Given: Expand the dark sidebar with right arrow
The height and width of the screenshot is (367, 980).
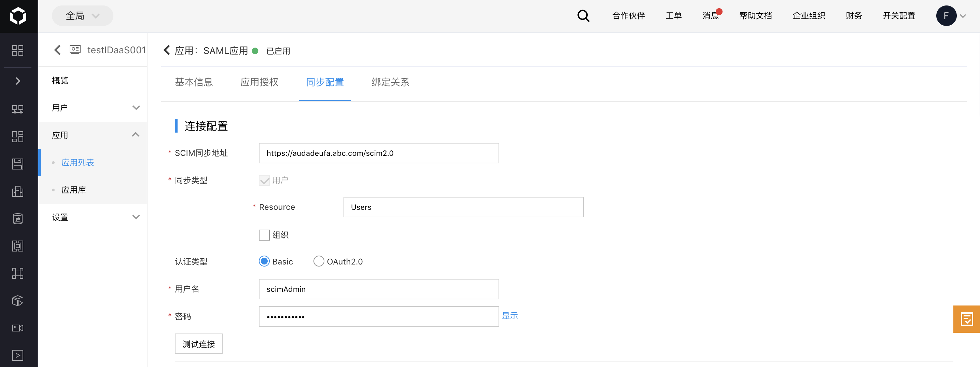Looking at the screenshot, I should pos(18,81).
